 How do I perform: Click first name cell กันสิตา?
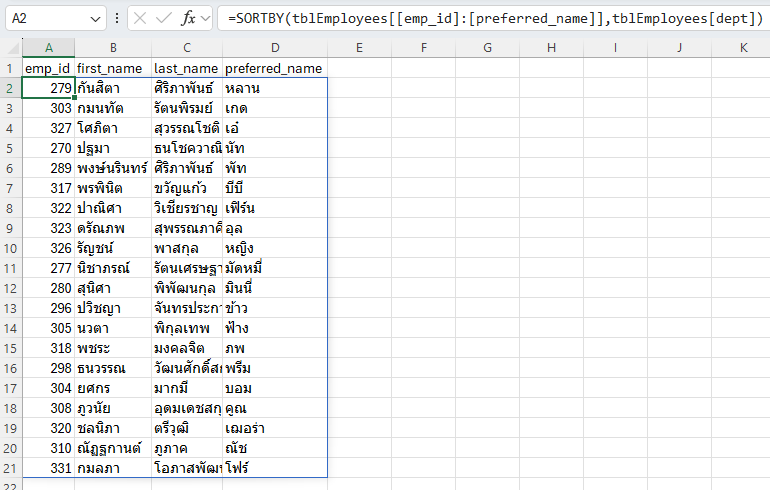tap(113, 88)
